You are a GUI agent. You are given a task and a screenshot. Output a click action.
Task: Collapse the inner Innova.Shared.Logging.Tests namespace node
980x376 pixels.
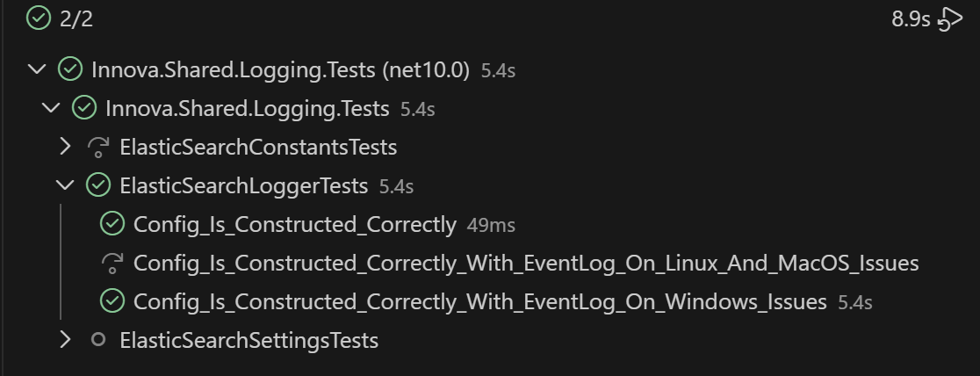51,108
